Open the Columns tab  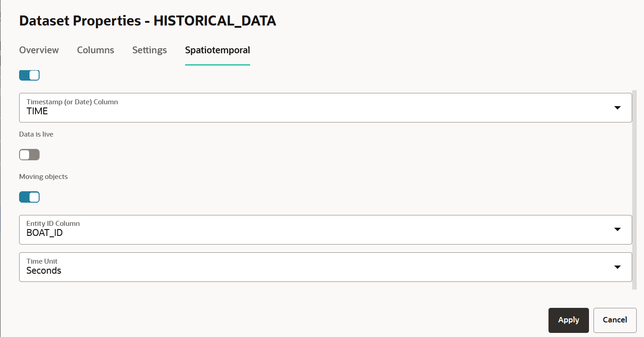point(95,50)
